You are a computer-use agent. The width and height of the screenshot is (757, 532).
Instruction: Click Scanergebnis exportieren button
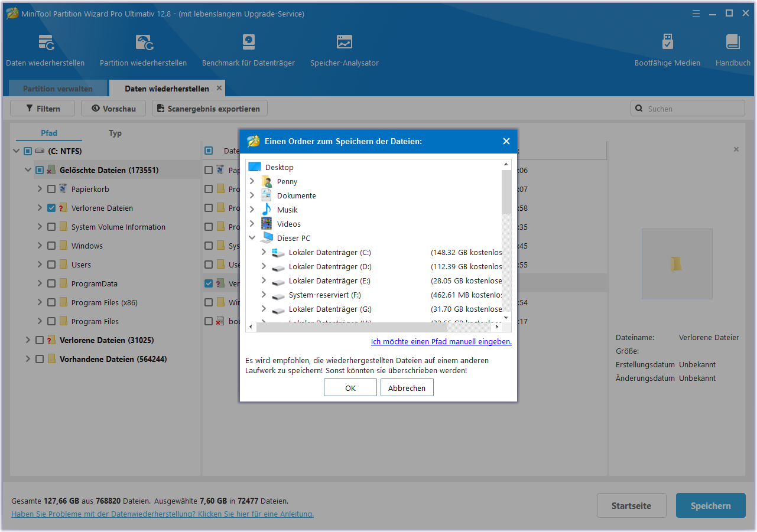click(210, 109)
